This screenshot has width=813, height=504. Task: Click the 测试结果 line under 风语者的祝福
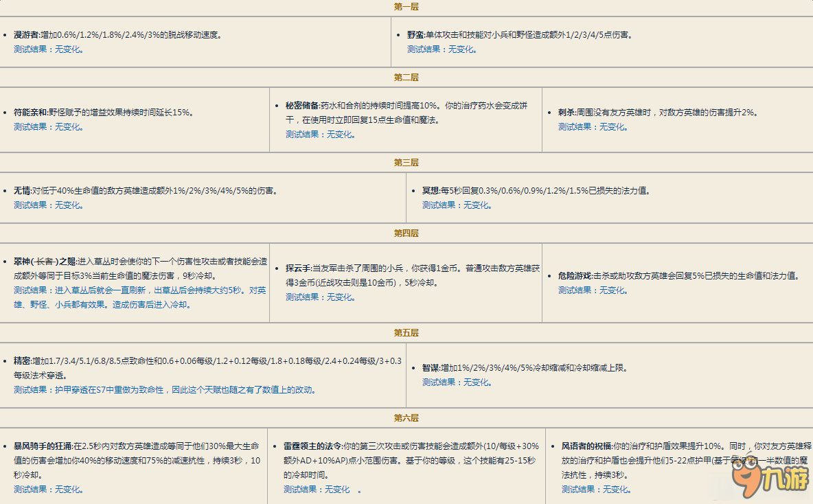click(596, 489)
